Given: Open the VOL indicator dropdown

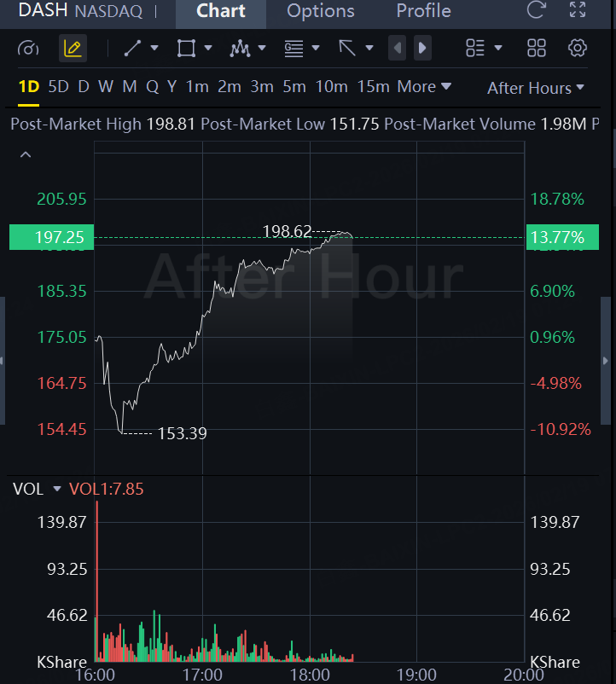Looking at the screenshot, I should (57, 489).
